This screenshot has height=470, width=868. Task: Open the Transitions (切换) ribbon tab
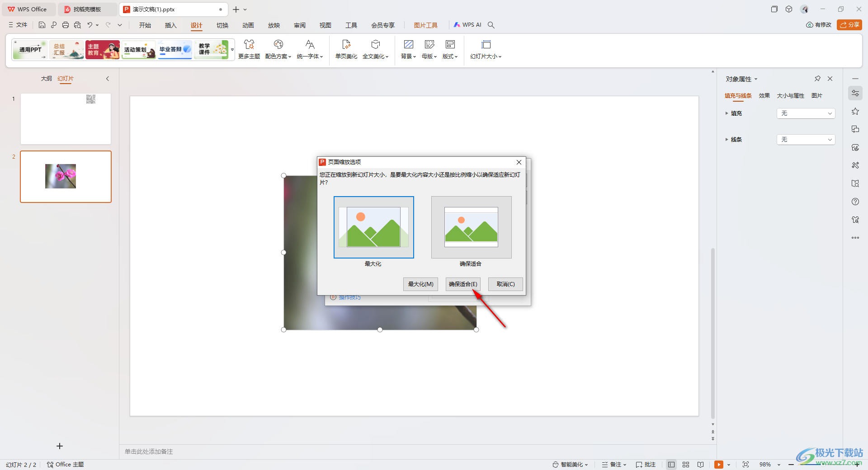222,25
